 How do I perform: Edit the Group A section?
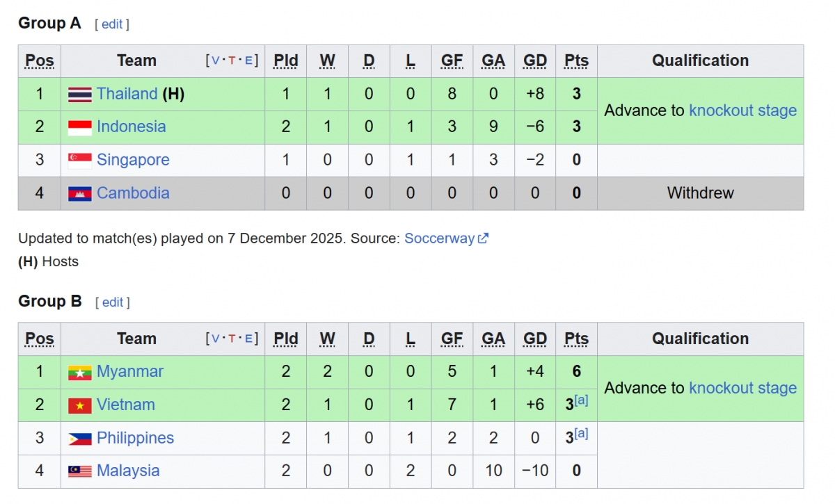pyautogui.click(x=112, y=24)
